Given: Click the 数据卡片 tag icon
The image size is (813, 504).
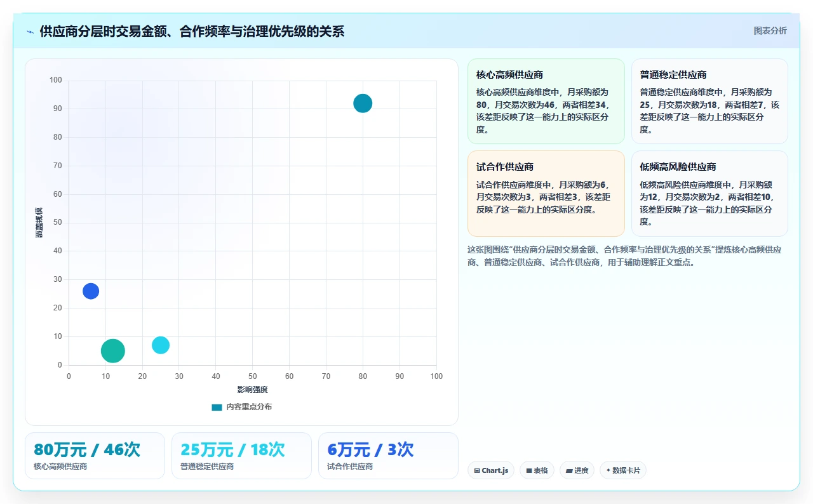Looking at the screenshot, I should pos(608,470).
